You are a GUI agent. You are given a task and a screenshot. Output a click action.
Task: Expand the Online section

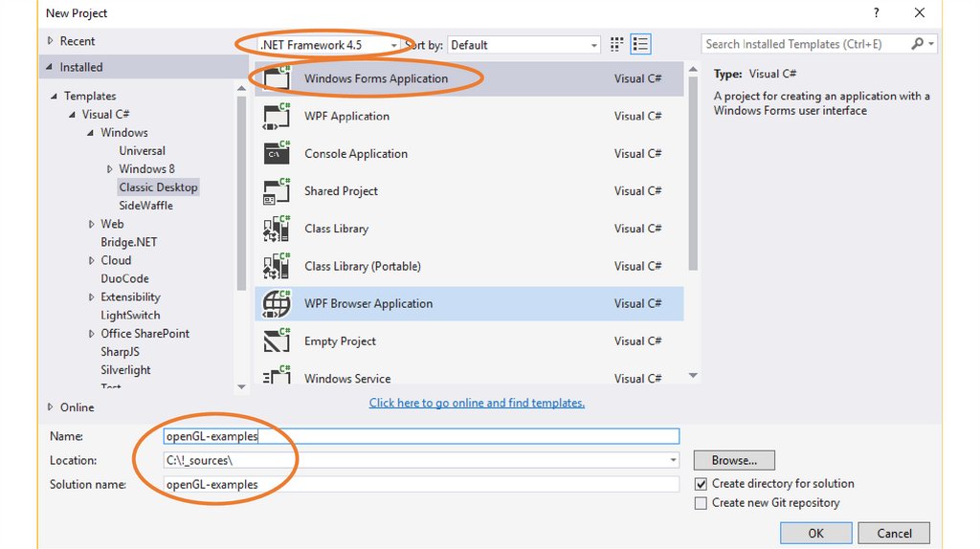pos(50,407)
